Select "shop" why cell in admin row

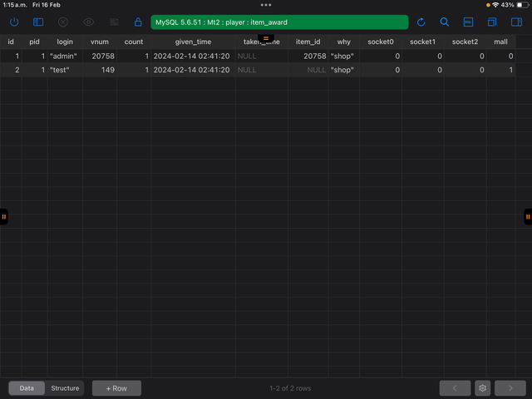click(343, 56)
